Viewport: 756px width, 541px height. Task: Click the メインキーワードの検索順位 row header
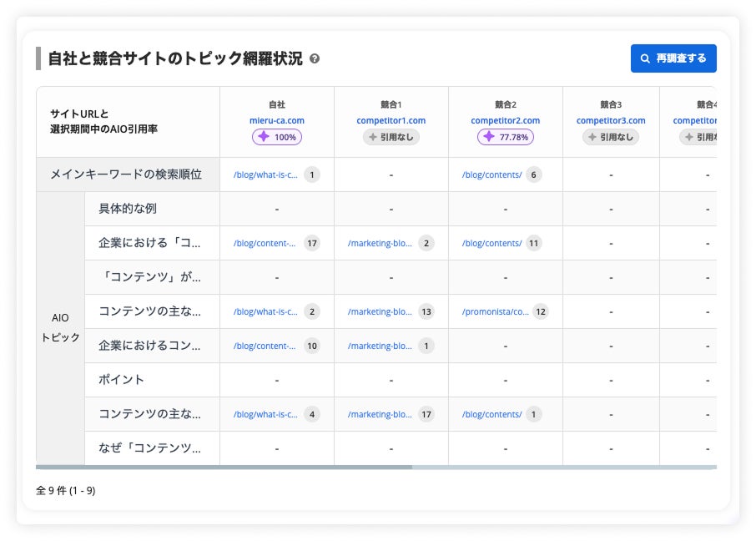126,174
